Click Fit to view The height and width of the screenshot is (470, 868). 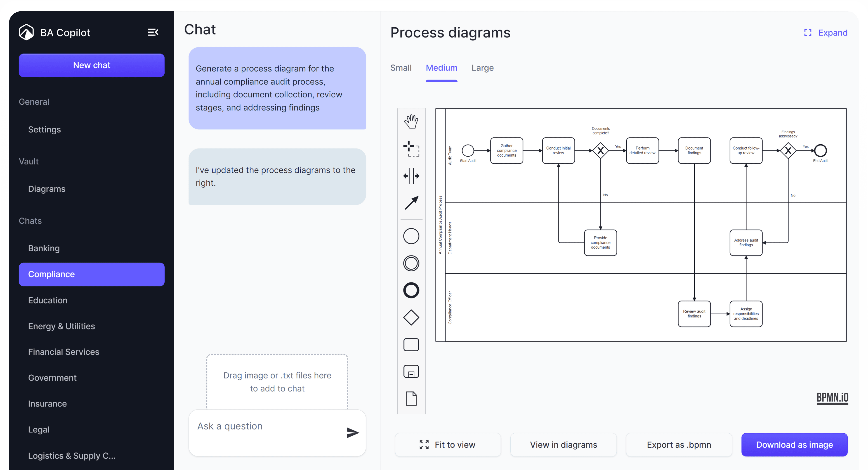tap(448, 445)
